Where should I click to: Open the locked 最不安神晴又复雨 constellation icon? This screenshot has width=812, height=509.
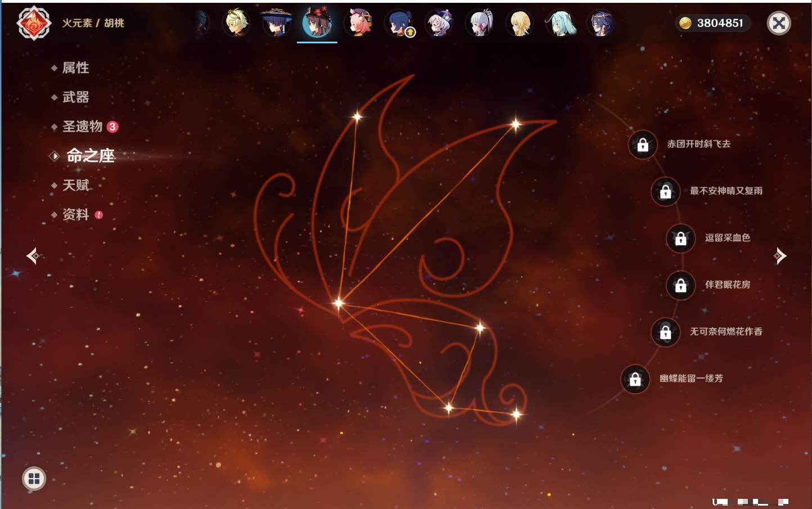[666, 191]
